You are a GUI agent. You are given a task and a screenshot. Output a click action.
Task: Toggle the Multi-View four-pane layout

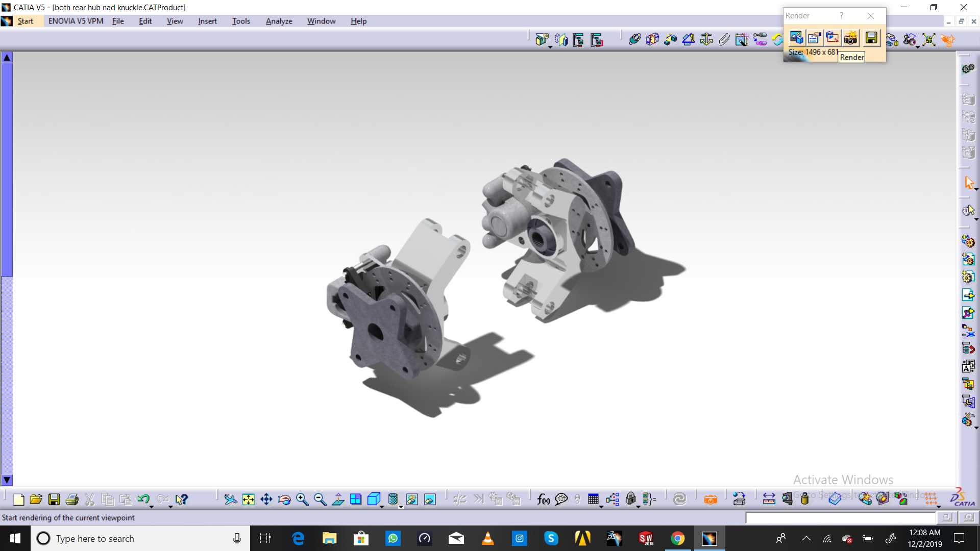point(356,499)
